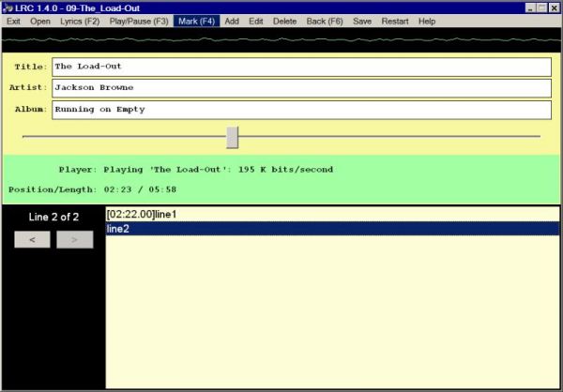Go to next line with '>' button
The height and width of the screenshot is (392, 563).
pos(75,239)
